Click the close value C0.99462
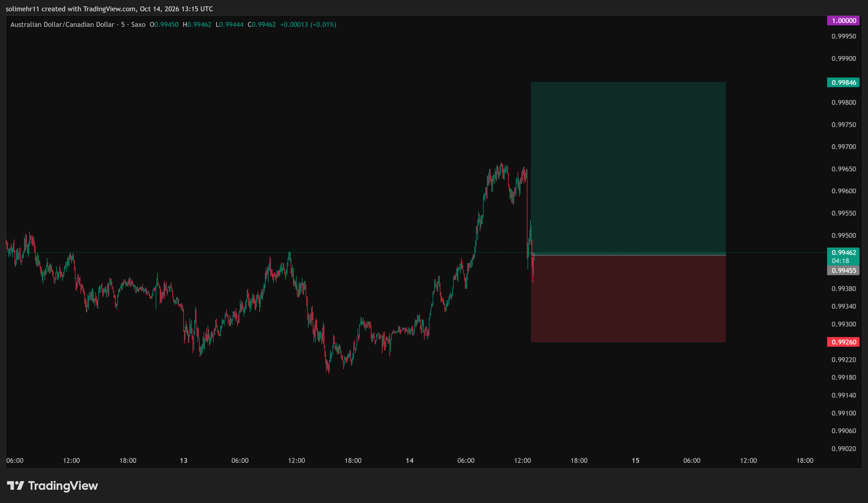This screenshot has width=868, height=503. click(x=262, y=25)
